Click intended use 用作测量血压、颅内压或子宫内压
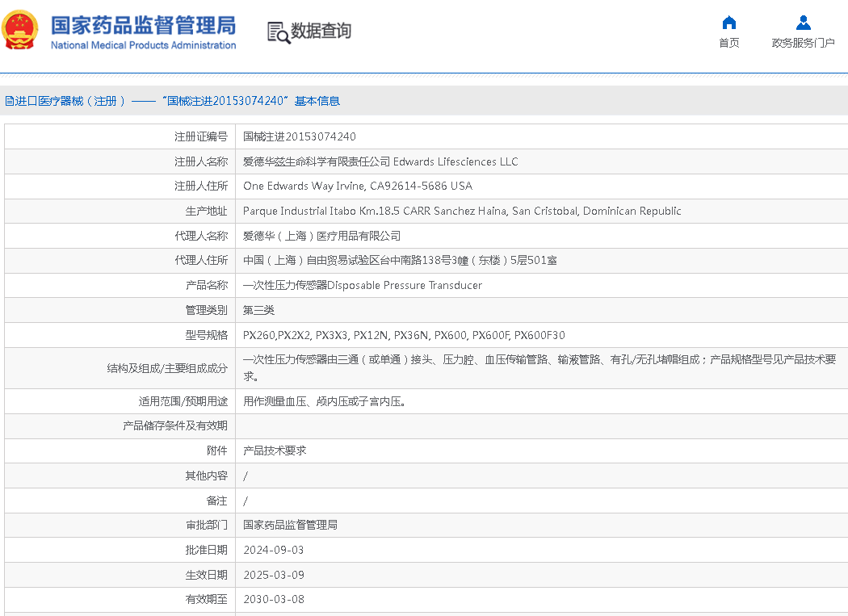The height and width of the screenshot is (616, 848). pyautogui.click(x=325, y=401)
